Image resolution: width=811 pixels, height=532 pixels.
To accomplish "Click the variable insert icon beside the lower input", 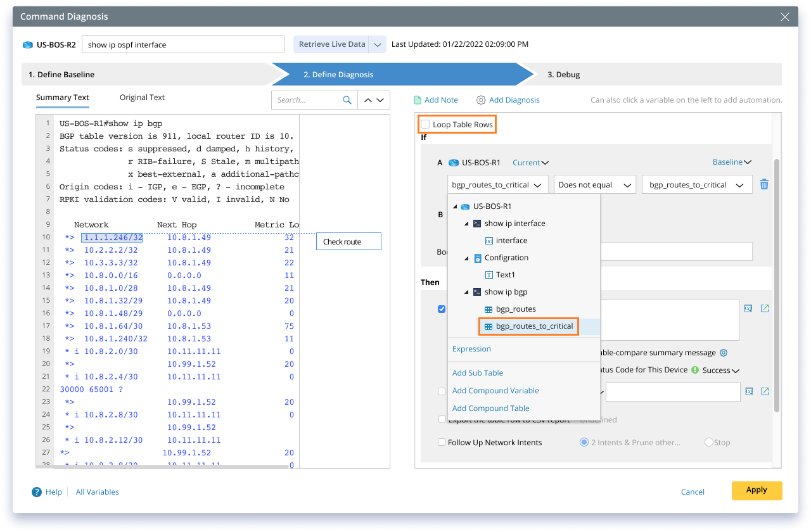I will 750,391.
